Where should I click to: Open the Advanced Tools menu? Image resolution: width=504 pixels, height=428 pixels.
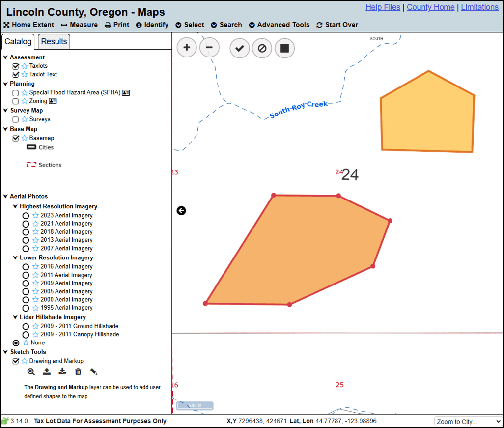click(280, 25)
